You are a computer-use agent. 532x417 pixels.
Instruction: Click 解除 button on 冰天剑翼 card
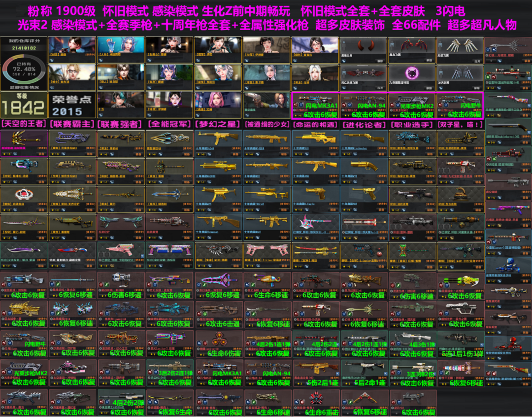(477, 88)
